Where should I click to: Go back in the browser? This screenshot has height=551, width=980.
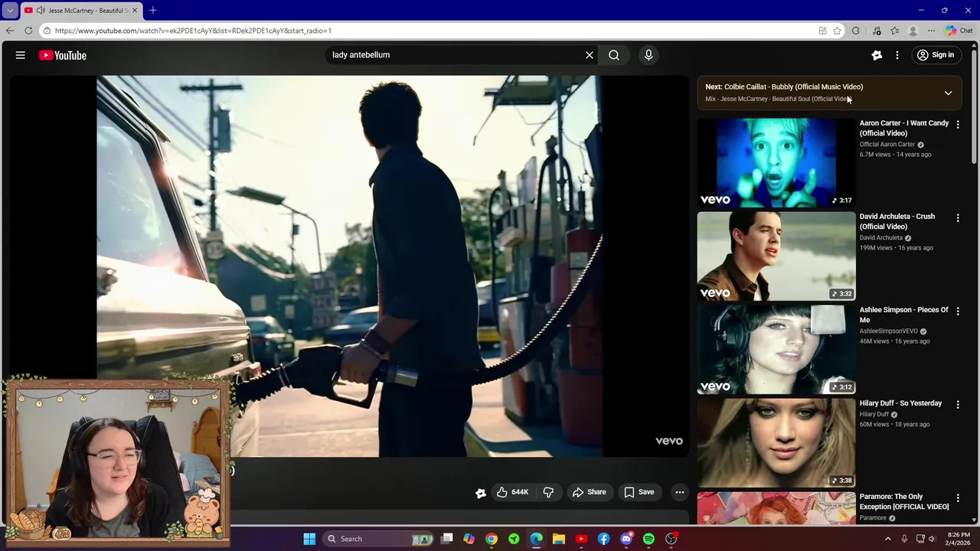pyautogui.click(x=9, y=31)
